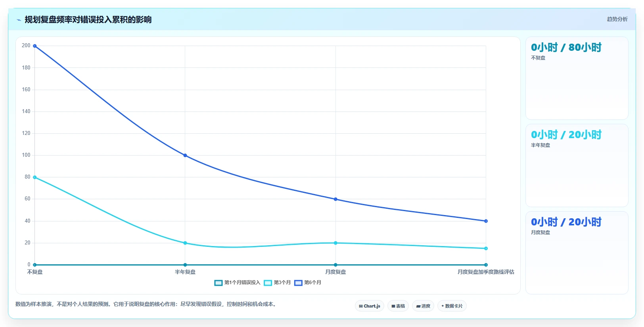
Task: Select the 表格 chip
Action: [398, 306]
